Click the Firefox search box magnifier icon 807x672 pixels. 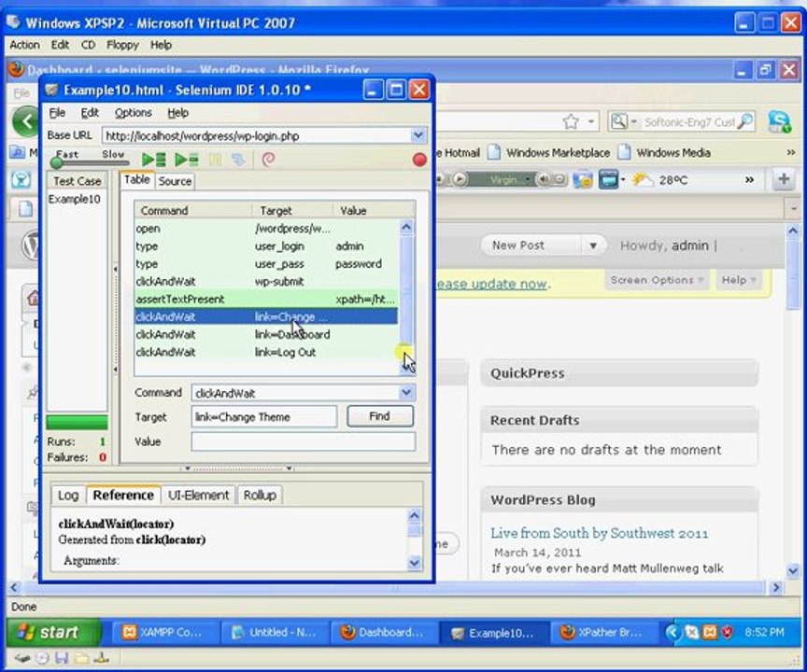[745, 122]
